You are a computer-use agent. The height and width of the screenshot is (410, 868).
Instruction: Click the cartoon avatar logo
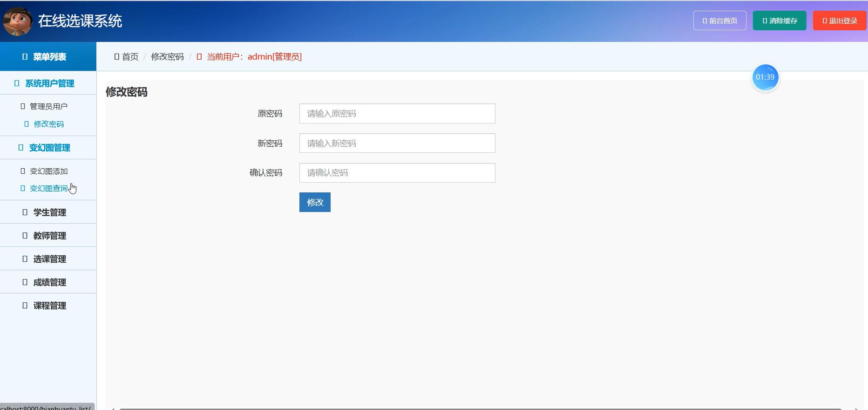pyautogui.click(x=18, y=21)
